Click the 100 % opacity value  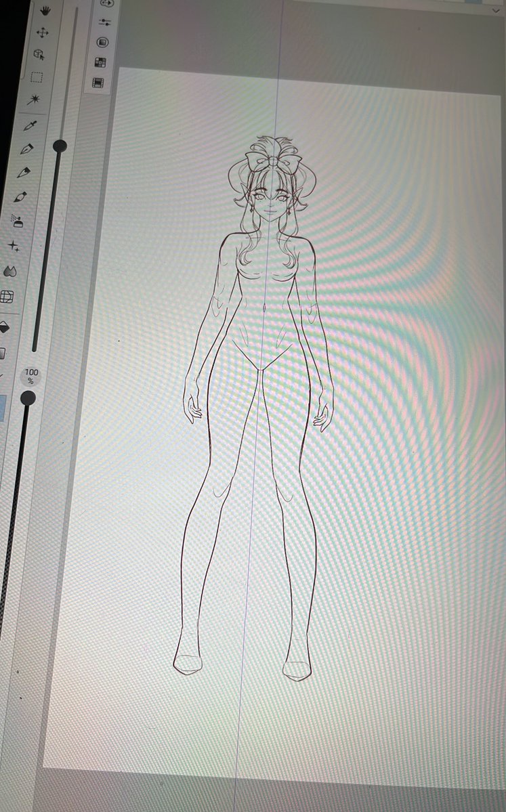pyautogui.click(x=31, y=377)
